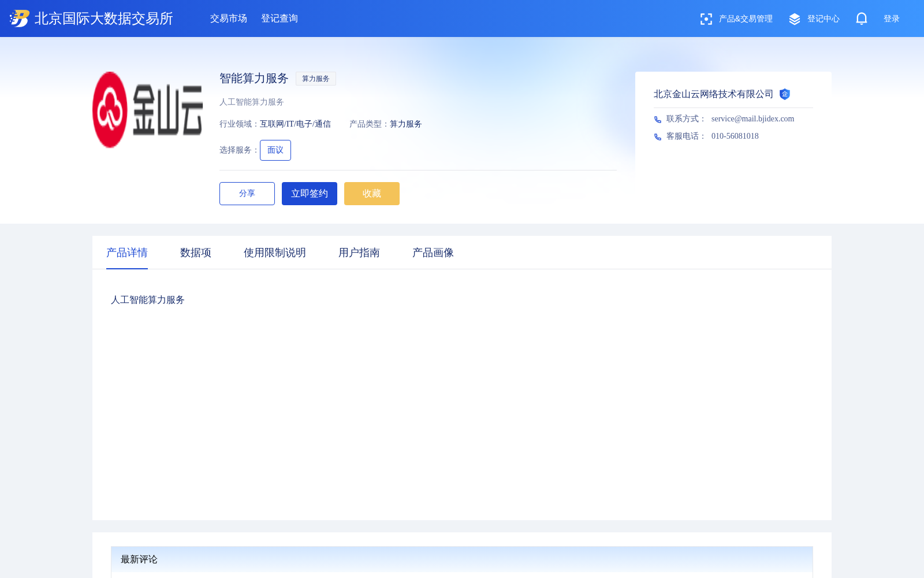The height and width of the screenshot is (578, 924).
Task: Switch to the 产品画像 tab
Action: [433, 253]
